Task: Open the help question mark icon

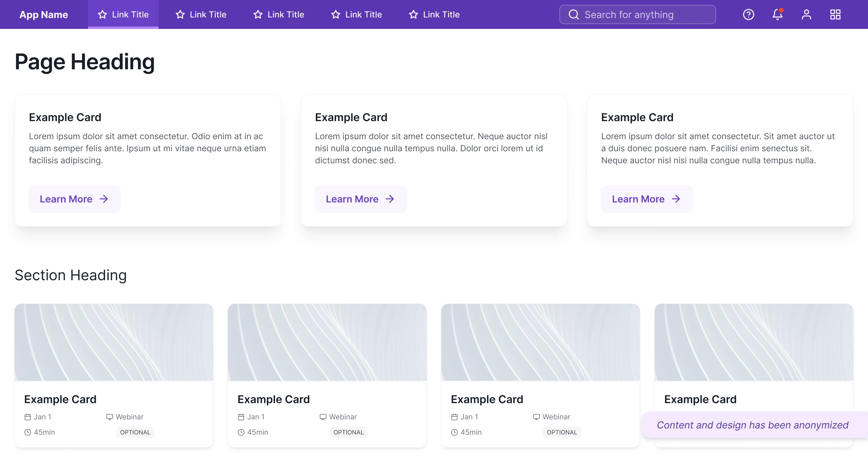Action: pos(748,14)
